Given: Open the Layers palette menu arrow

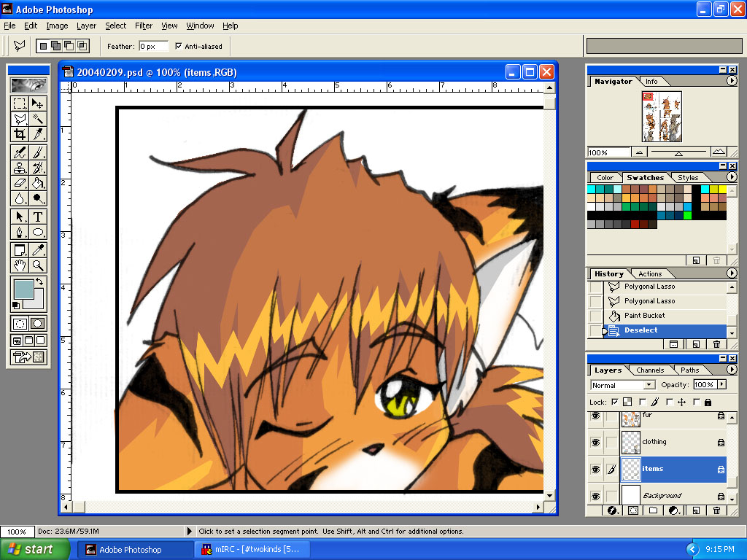Looking at the screenshot, I should point(732,370).
